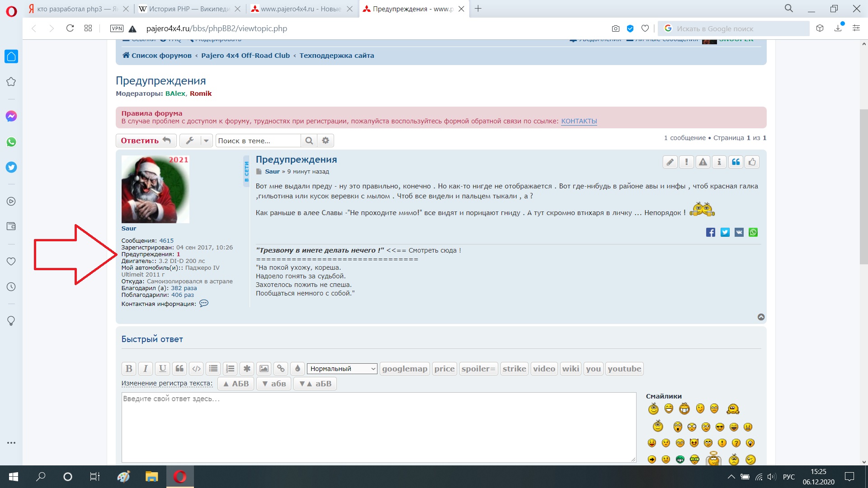Toggle bold formatting button
This screenshot has width=868, height=488.
coord(129,369)
